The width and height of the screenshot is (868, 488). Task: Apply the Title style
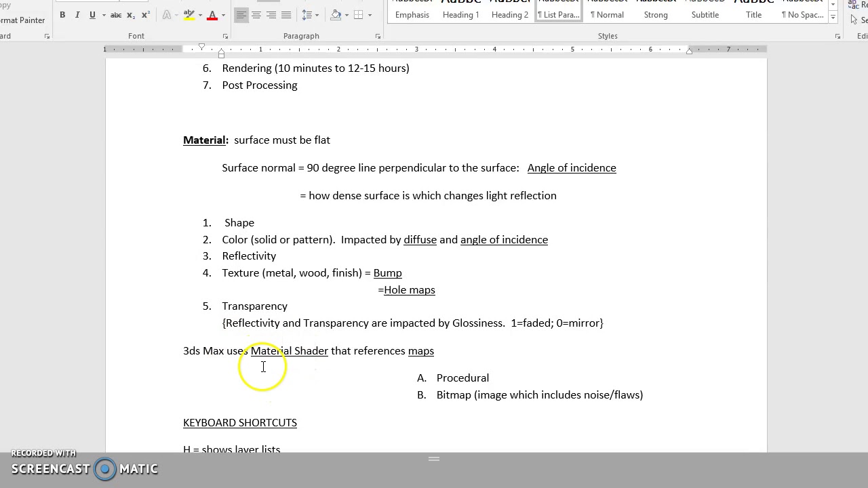tap(754, 11)
